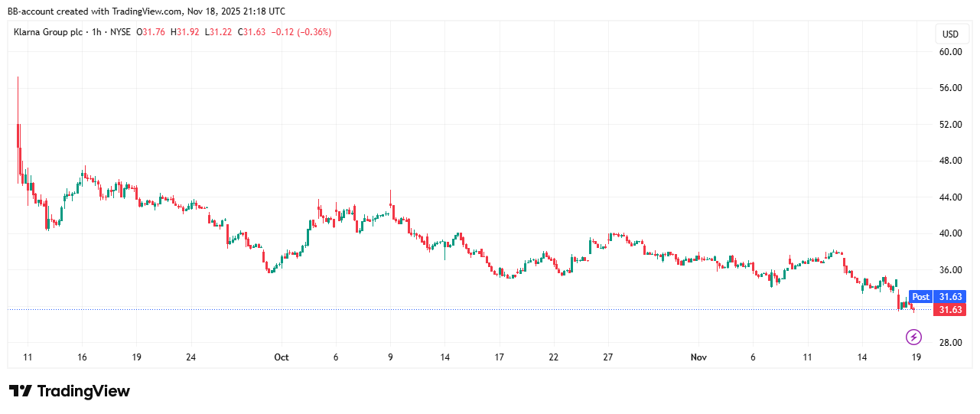Viewport: 980px width, 414px height.
Task: Click the 44.00 price scale level
Action: tap(950, 197)
